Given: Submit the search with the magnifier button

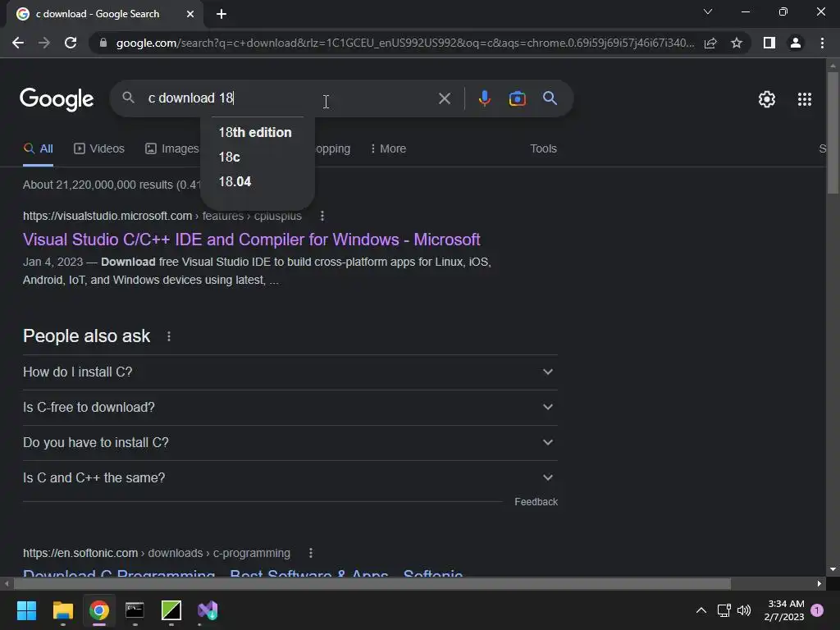Looking at the screenshot, I should pyautogui.click(x=550, y=98).
